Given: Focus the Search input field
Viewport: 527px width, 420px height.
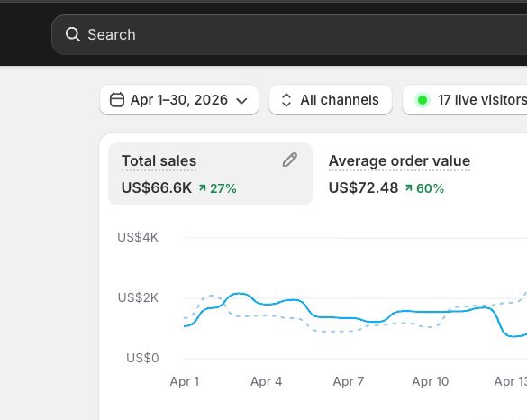Looking at the screenshot, I should [x=289, y=34].
